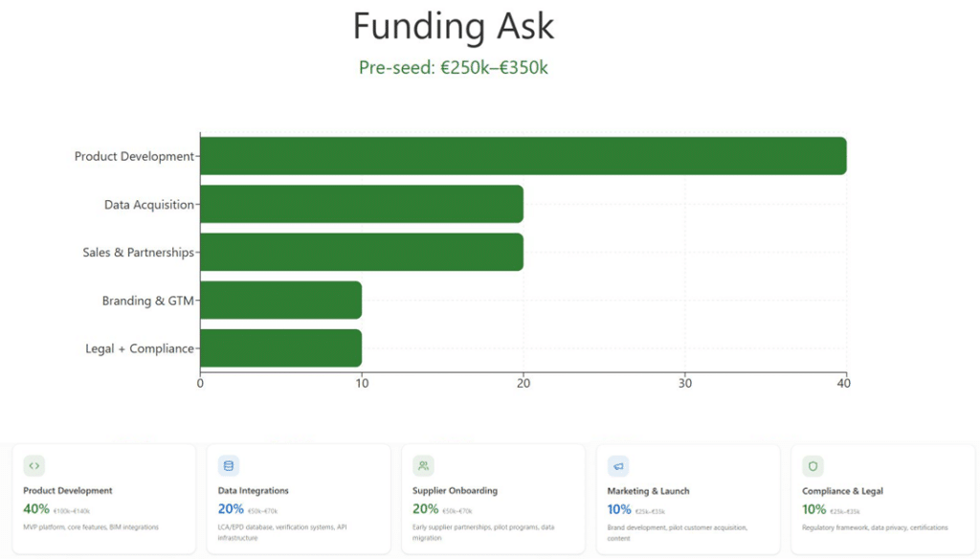The image size is (980, 559).
Task: Click the Marketing & Launch card heading
Action: pyautogui.click(x=648, y=491)
